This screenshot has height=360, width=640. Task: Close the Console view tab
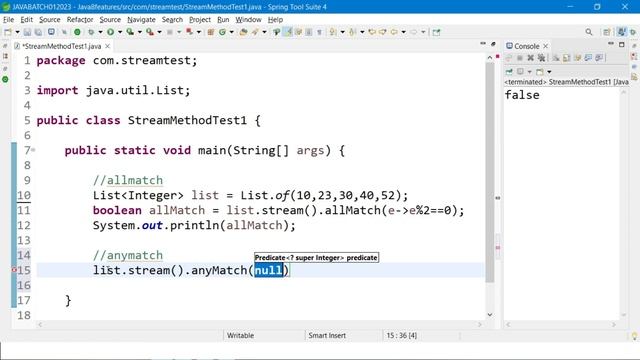pyautogui.click(x=546, y=46)
